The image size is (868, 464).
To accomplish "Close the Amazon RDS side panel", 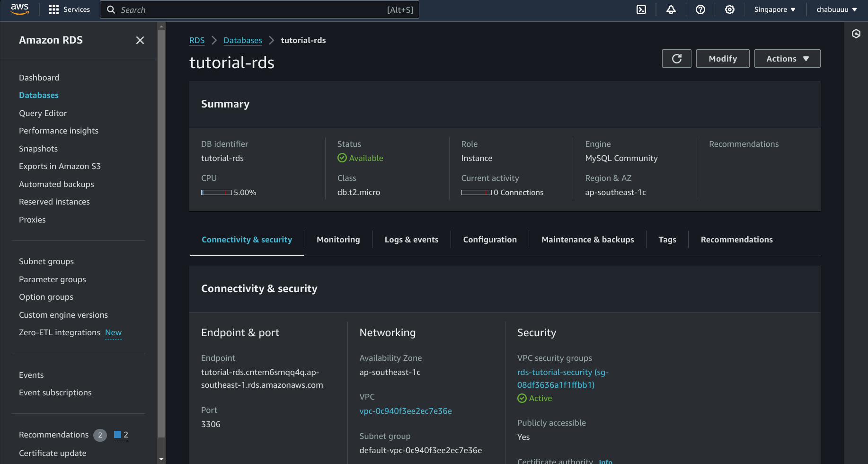I will (x=140, y=40).
